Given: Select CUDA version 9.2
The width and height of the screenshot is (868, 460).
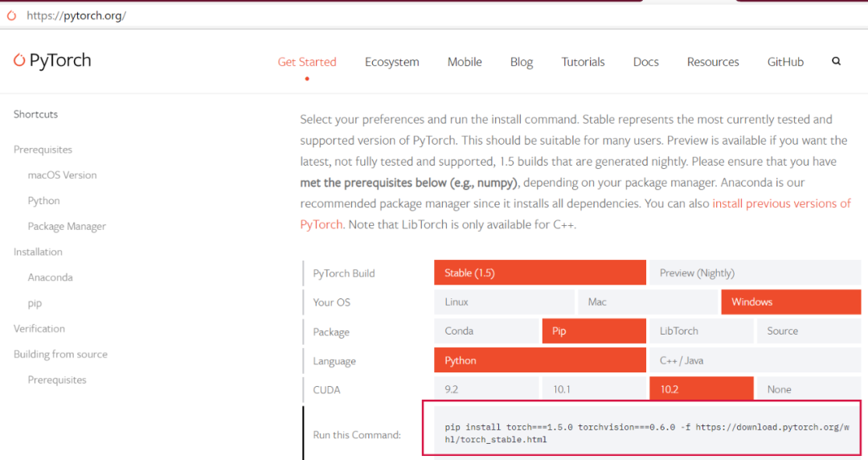Looking at the screenshot, I should [486, 388].
